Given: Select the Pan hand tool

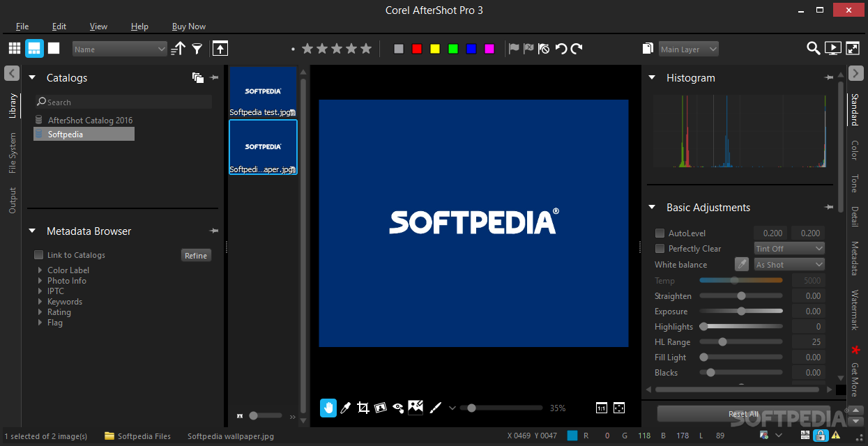Looking at the screenshot, I should pyautogui.click(x=328, y=408).
